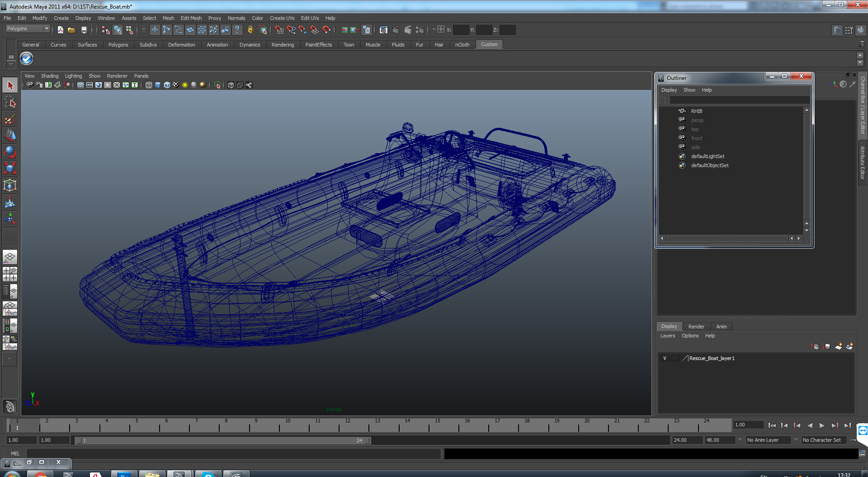Open the No Character Set dropdown

pos(823,440)
